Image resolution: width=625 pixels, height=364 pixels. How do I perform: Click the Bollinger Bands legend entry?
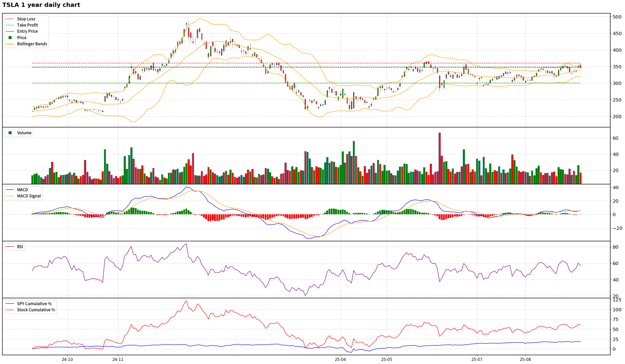pyautogui.click(x=32, y=44)
